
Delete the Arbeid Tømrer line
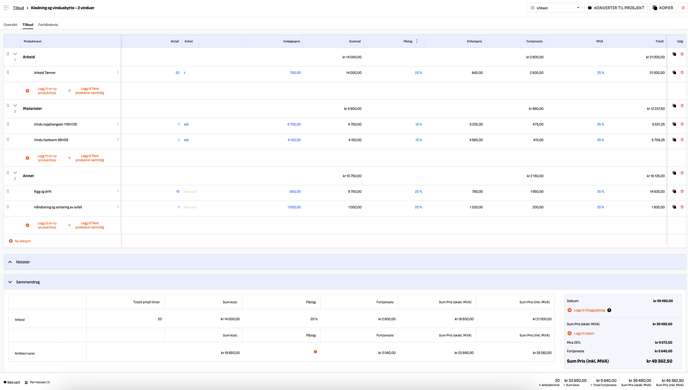pos(682,72)
